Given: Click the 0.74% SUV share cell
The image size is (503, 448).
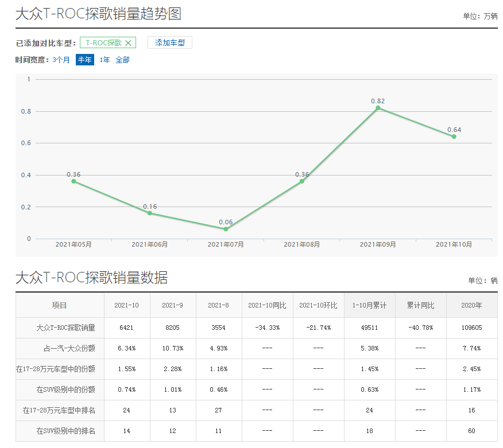Looking at the screenshot, I should click(x=127, y=389).
